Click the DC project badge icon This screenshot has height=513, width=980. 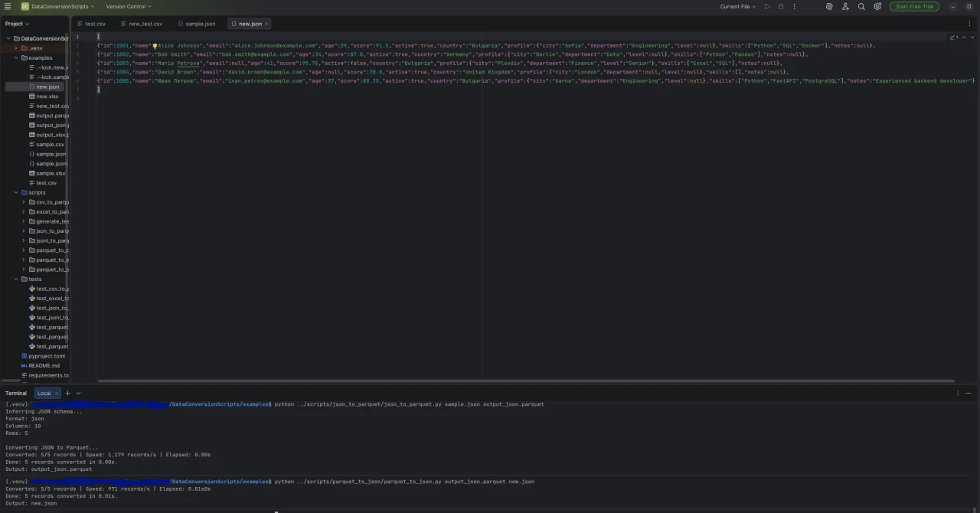coord(24,6)
